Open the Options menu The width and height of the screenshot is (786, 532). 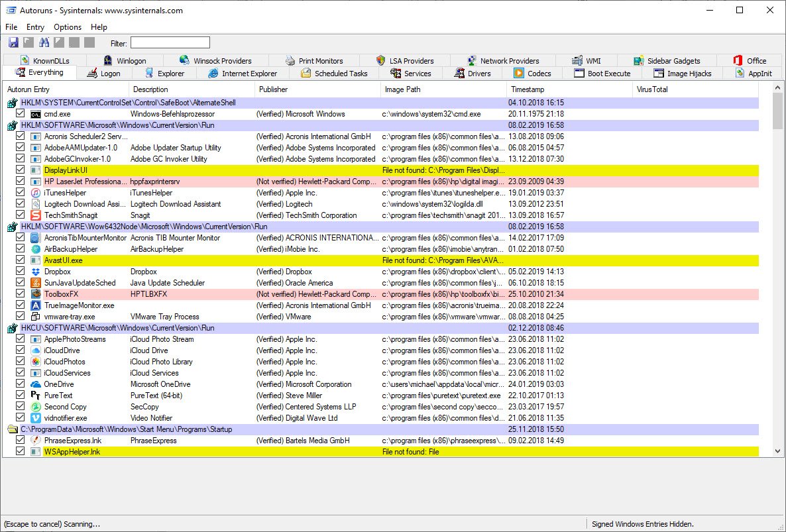pyautogui.click(x=68, y=27)
